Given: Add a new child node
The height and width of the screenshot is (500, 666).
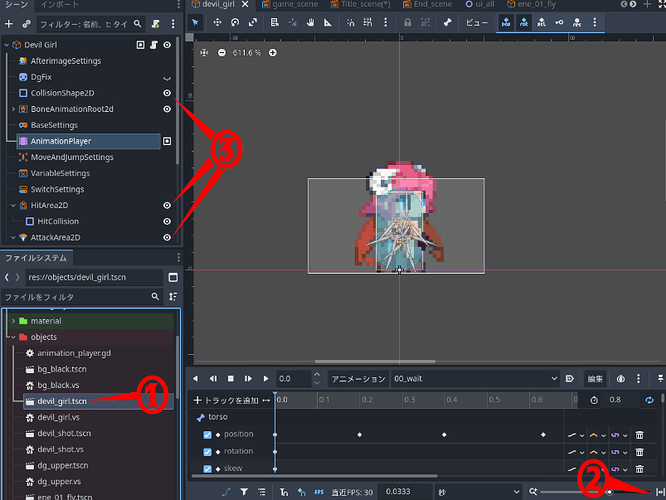Looking at the screenshot, I should point(8,24).
